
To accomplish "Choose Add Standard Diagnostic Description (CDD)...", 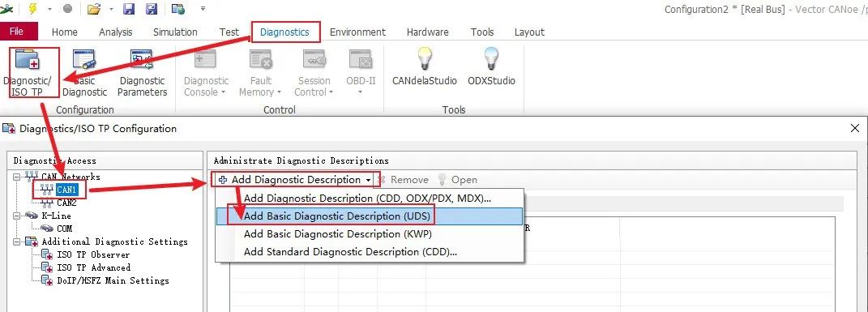I will (x=370, y=252).
